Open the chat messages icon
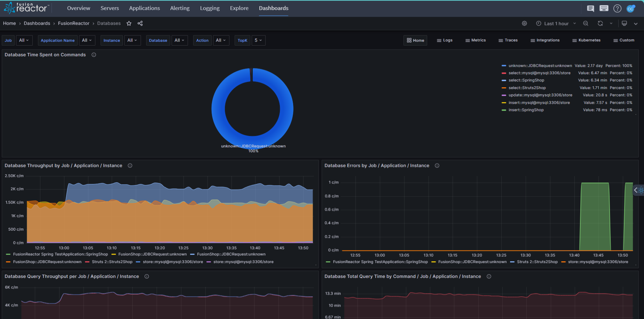Screen dimensions: 644x319 (x=590, y=8)
